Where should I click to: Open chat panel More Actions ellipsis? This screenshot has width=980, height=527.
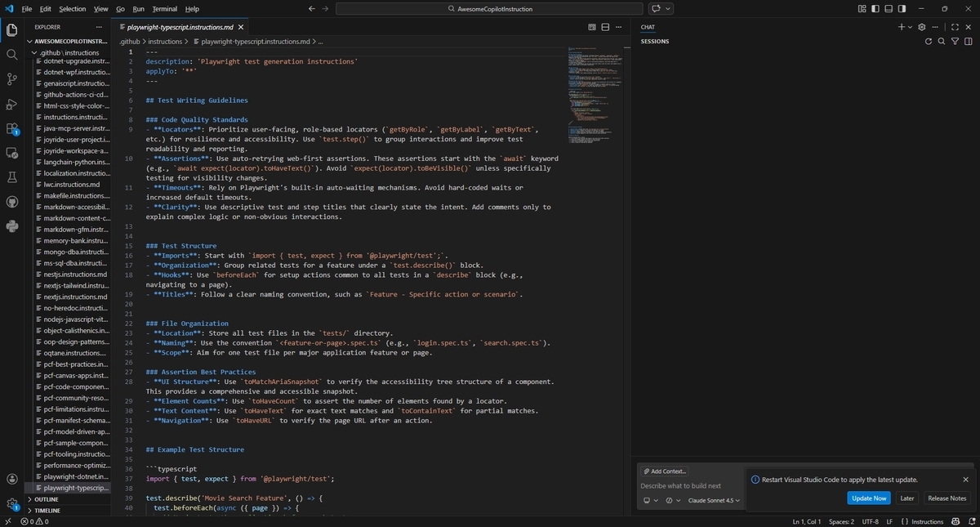tap(937, 27)
